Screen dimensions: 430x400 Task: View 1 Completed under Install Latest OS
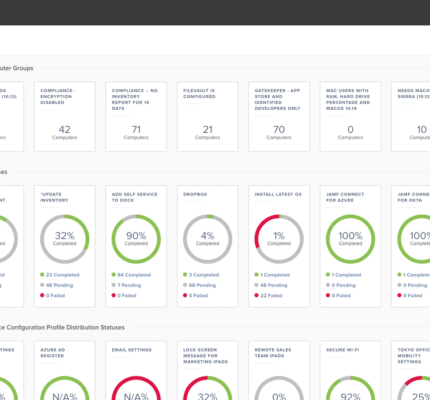point(272,275)
